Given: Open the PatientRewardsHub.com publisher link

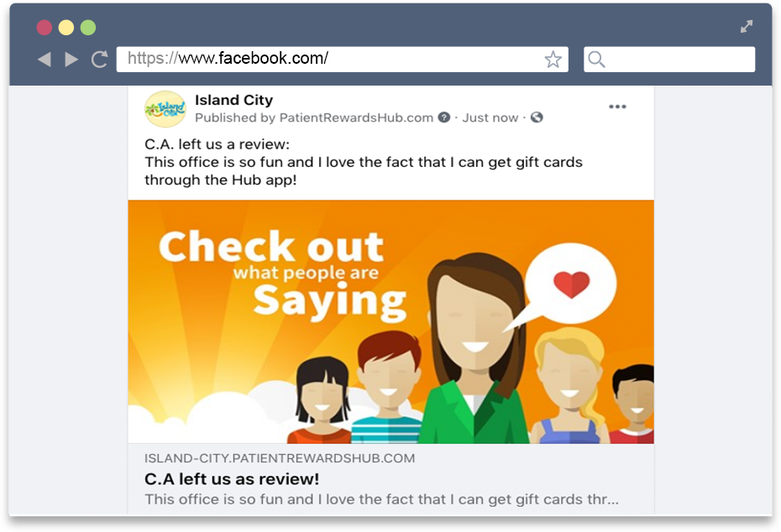Looking at the screenshot, I should pyautogui.click(x=356, y=118).
